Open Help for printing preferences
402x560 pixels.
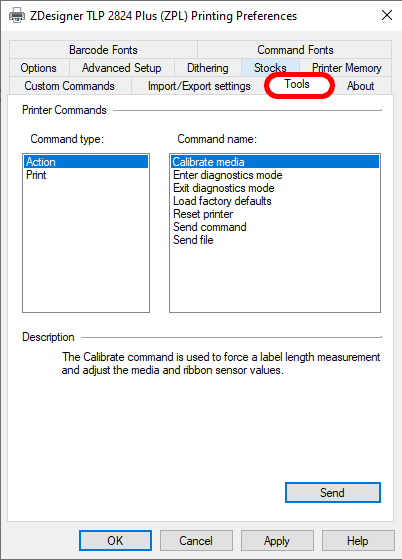[x=358, y=540]
